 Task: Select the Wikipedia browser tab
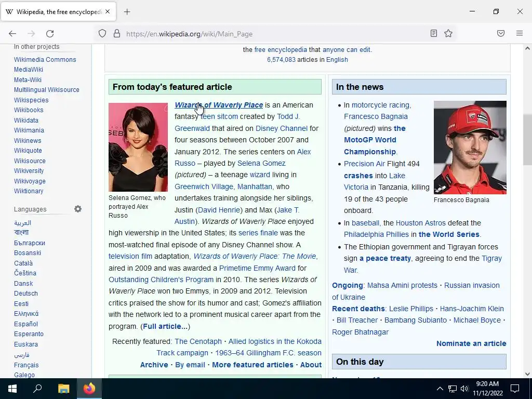click(58, 12)
